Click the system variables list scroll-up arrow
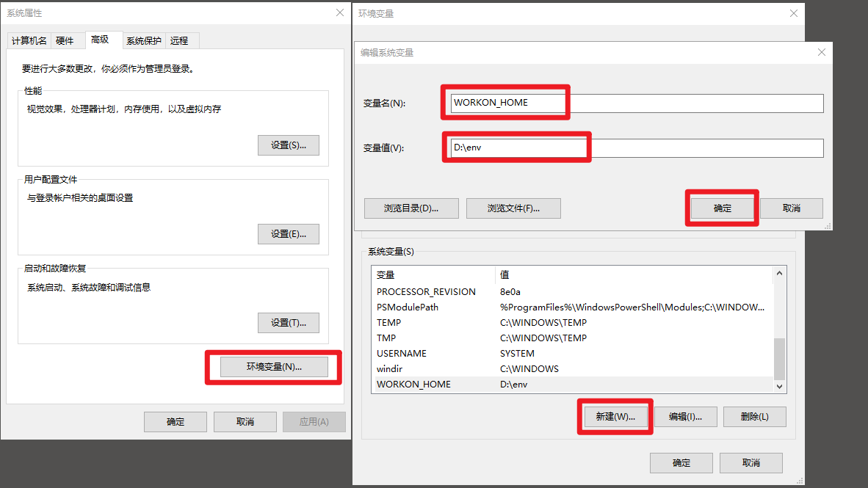 click(779, 273)
